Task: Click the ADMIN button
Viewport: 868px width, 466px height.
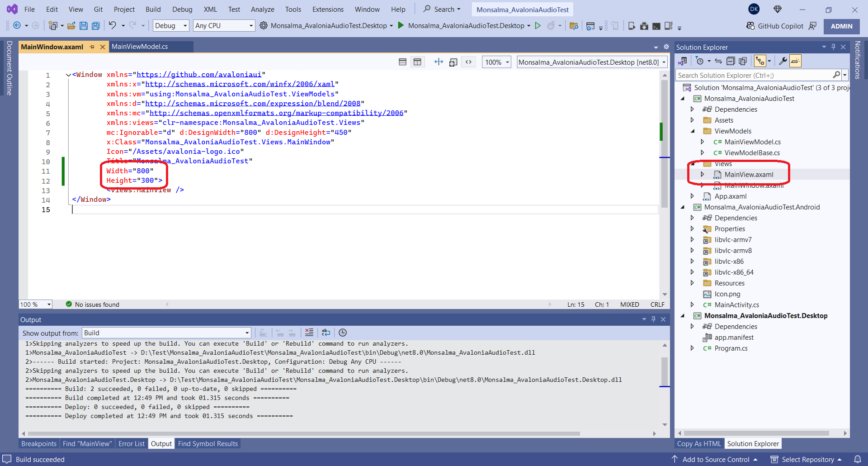Action: [x=841, y=26]
